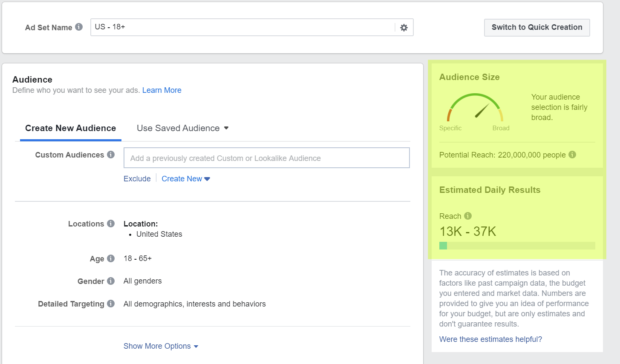Click All demographics, interests and behaviors text
Image resolution: width=620 pixels, height=364 pixels.
[x=195, y=304]
